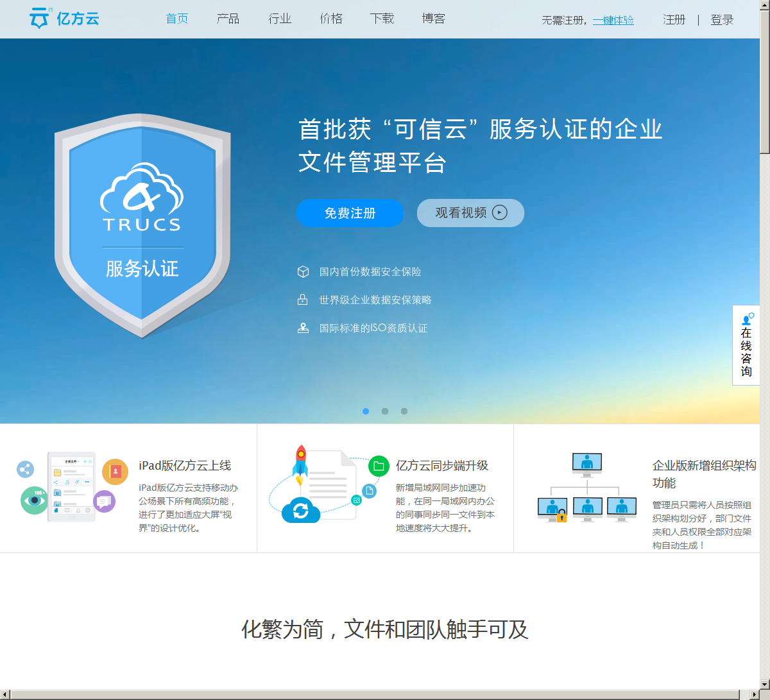The width and height of the screenshot is (770, 700).
Task: Open the 企业版新增组织架构功能 heading
Action: coord(705,474)
